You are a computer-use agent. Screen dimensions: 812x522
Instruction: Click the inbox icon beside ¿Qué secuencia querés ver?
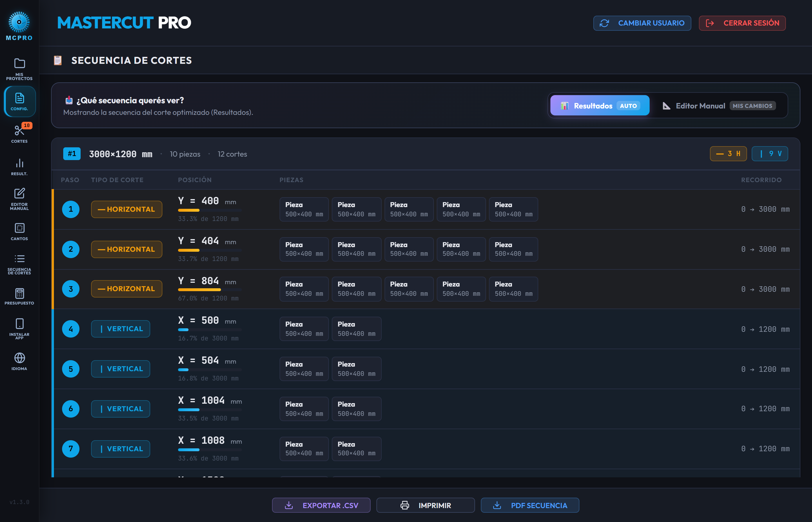[x=69, y=100]
